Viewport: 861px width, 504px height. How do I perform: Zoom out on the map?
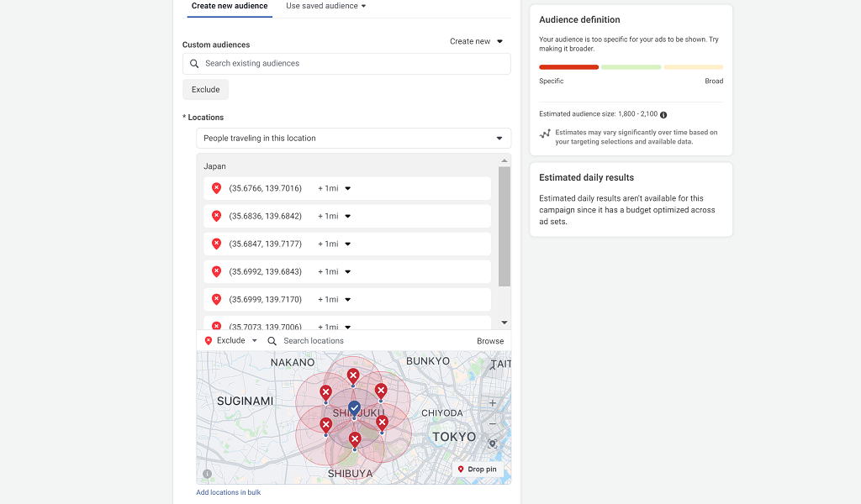493,423
